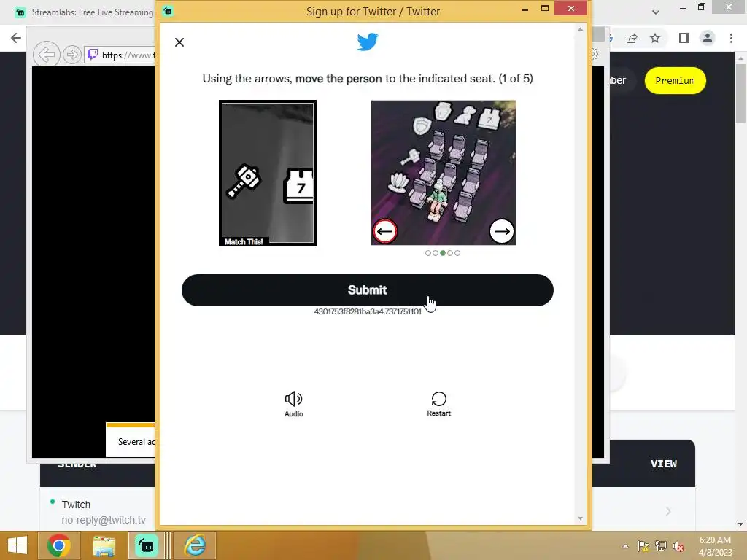Share this page from Chrome toolbar
747x560 pixels.
(x=632, y=38)
